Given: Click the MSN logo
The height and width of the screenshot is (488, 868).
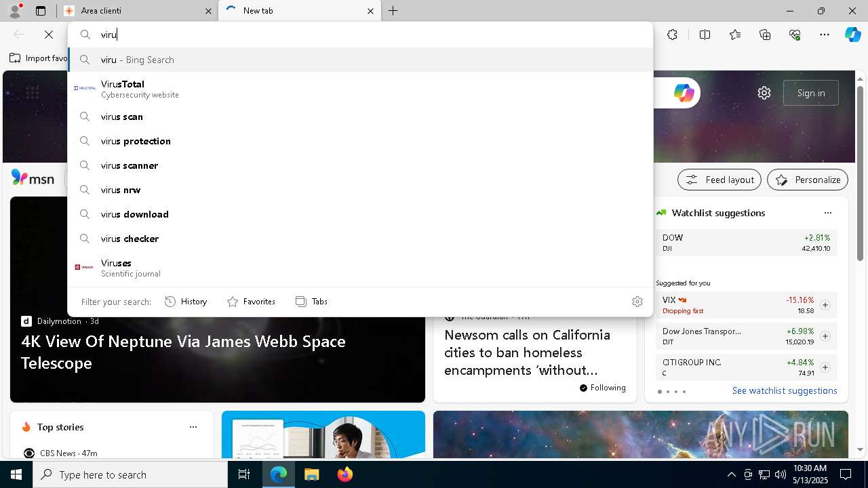Looking at the screenshot, I should [x=33, y=179].
